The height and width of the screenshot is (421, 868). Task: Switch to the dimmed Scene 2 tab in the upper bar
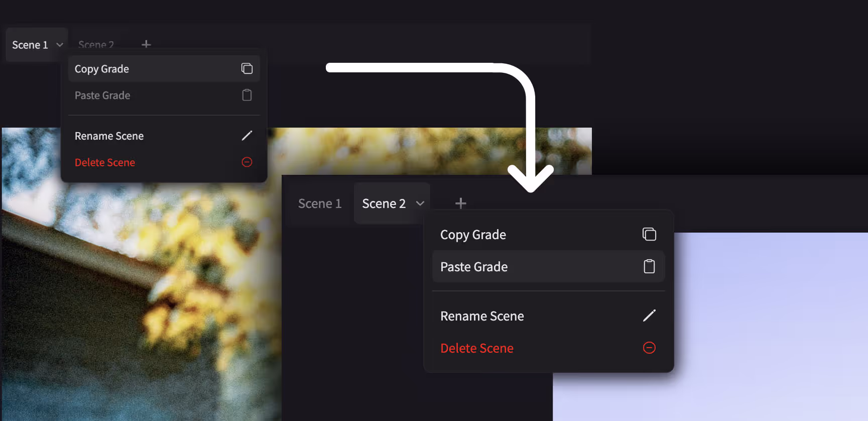96,45
